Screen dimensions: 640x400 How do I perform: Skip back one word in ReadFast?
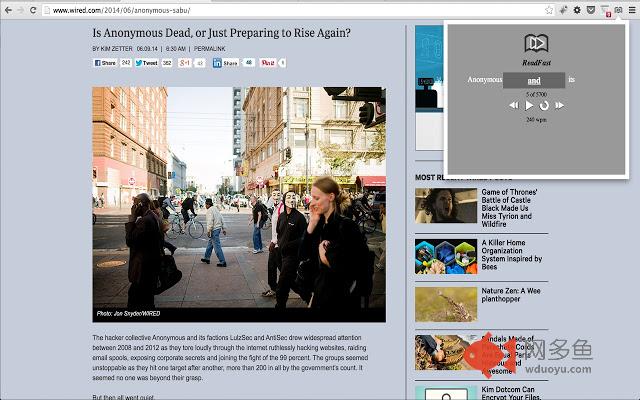[514, 106]
